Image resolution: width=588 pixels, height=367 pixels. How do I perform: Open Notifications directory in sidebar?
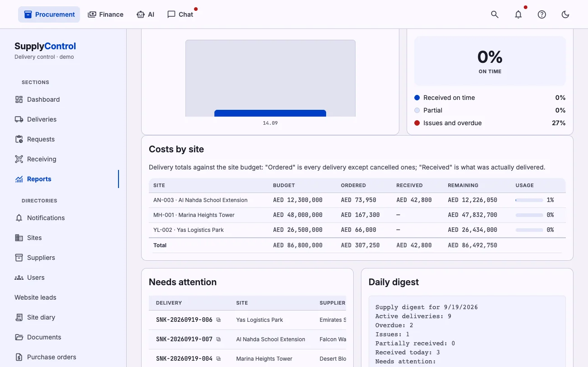tap(63, 218)
